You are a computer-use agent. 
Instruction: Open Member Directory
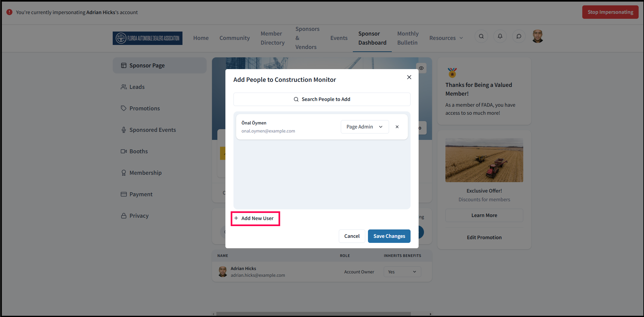point(273,38)
